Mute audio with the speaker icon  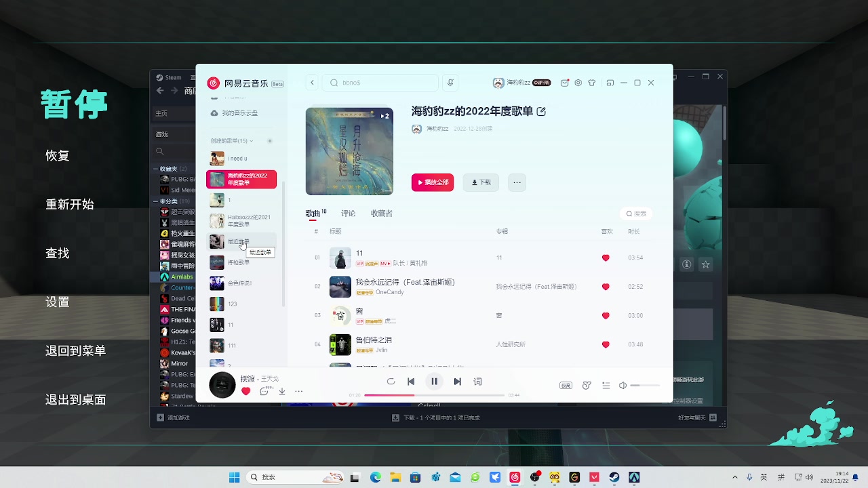(623, 386)
